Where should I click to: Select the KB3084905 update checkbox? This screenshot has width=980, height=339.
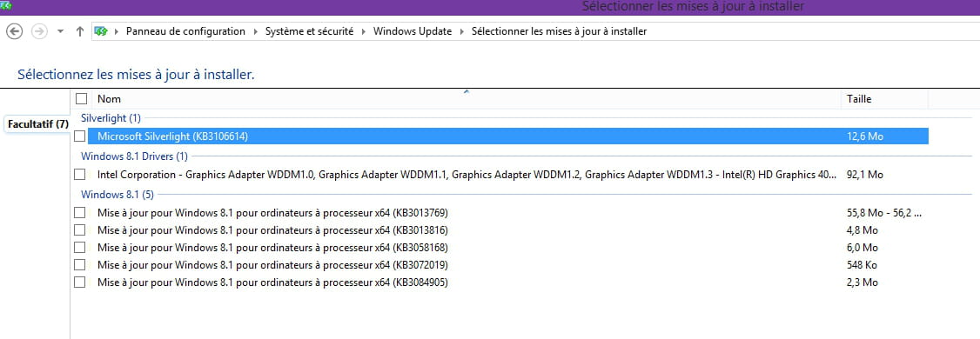79,282
